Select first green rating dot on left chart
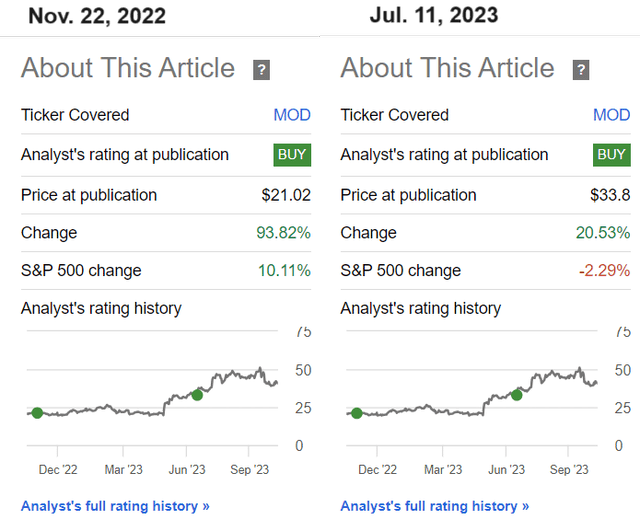Image resolution: width=640 pixels, height=531 pixels. click(37, 413)
